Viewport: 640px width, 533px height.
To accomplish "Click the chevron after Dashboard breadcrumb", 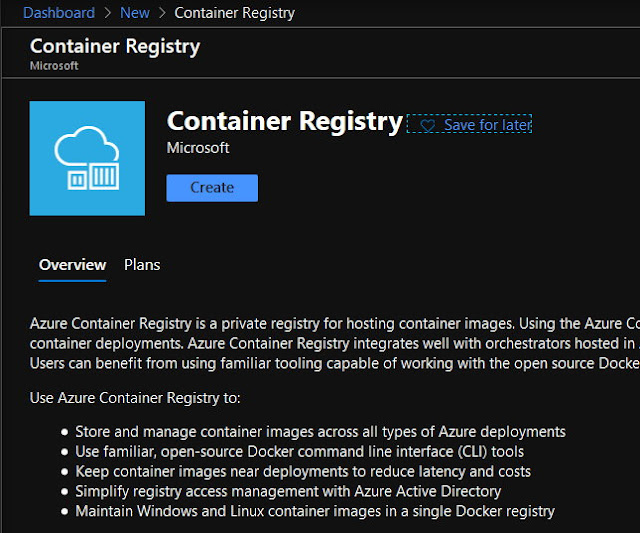I will click(x=108, y=13).
